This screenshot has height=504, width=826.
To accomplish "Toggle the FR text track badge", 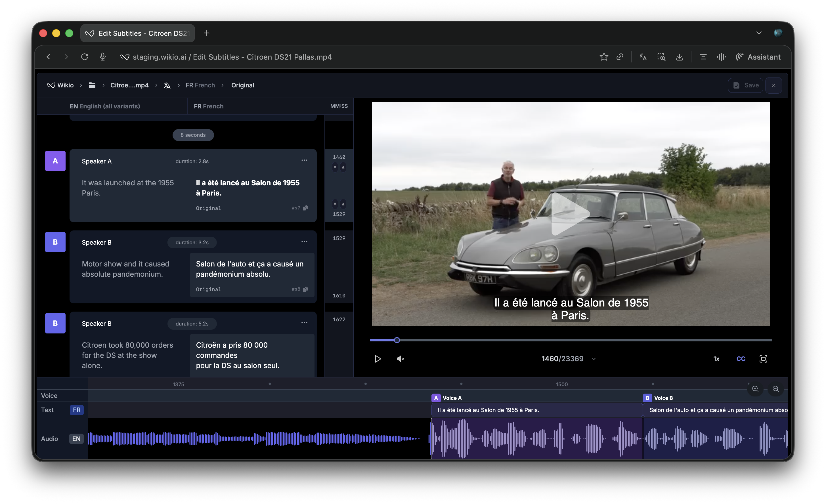I will [76, 410].
